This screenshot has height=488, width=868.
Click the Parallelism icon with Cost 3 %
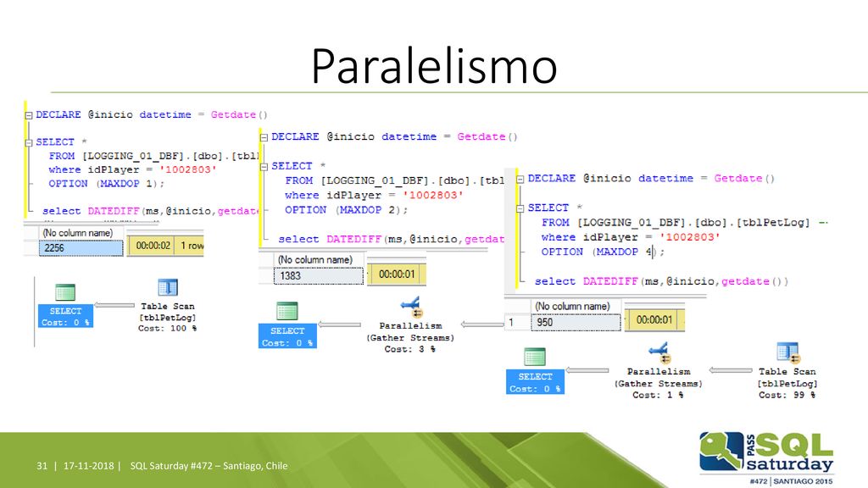[x=411, y=307]
